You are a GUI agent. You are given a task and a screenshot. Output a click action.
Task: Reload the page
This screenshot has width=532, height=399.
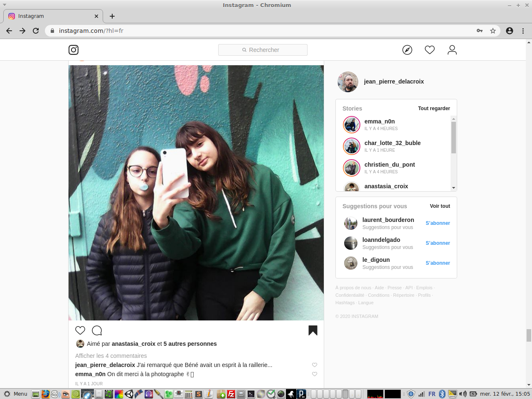pos(36,31)
